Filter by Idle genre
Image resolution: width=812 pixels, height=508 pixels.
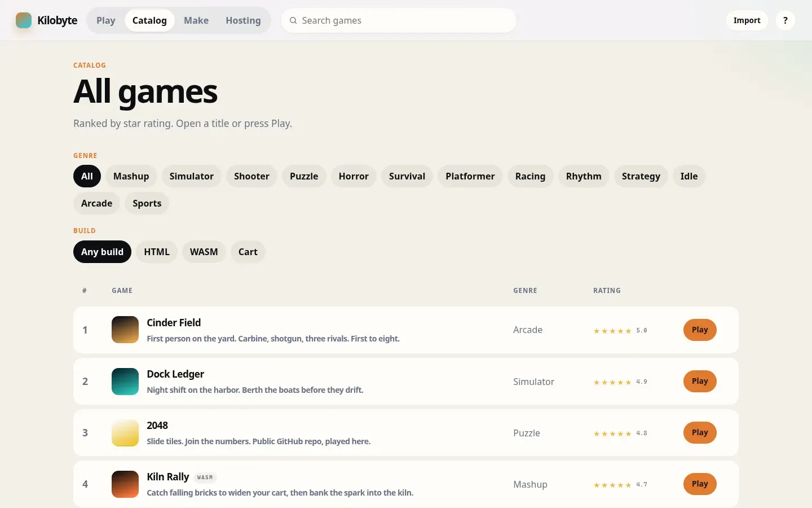click(x=689, y=176)
